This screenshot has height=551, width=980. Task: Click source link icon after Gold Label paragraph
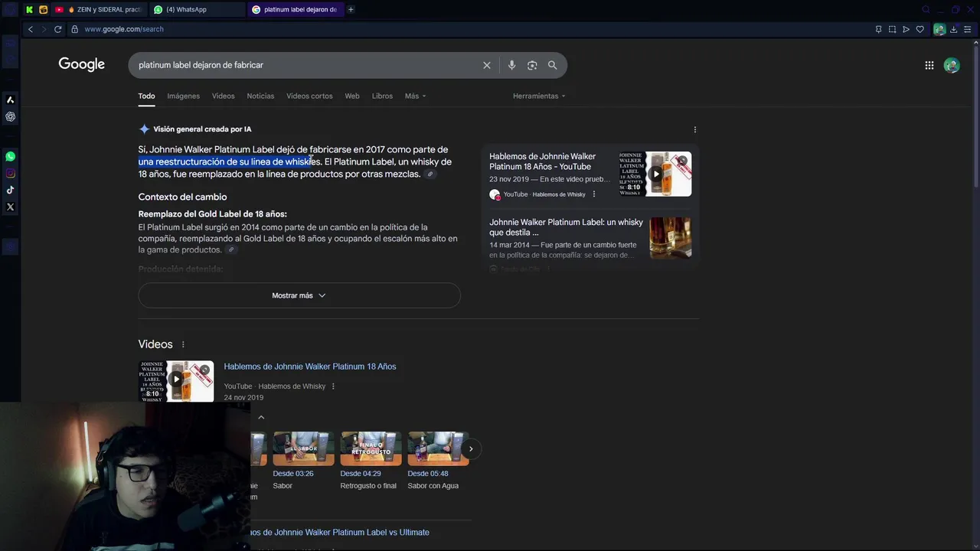click(x=230, y=250)
